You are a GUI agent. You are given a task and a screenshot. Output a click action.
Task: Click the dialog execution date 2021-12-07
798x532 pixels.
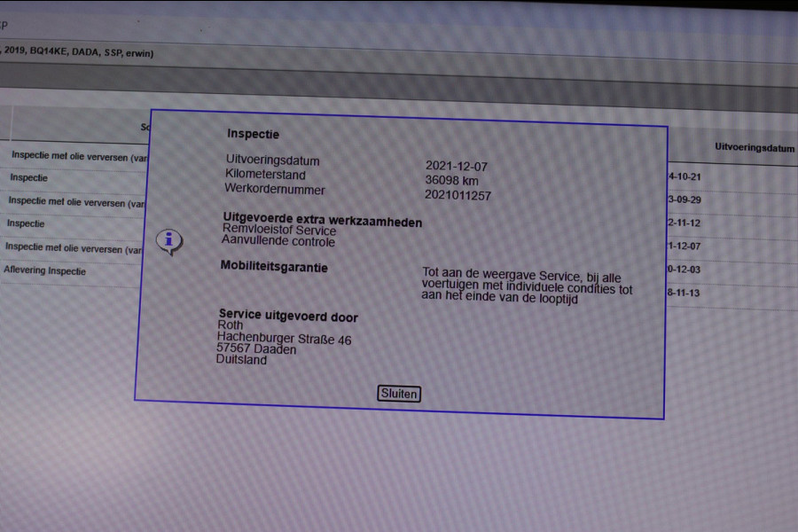point(457,166)
